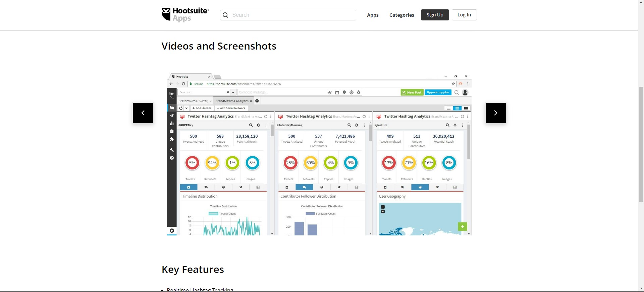Image resolution: width=644 pixels, height=292 pixels.
Task: Click the green plus button on the map
Action: tap(463, 227)
